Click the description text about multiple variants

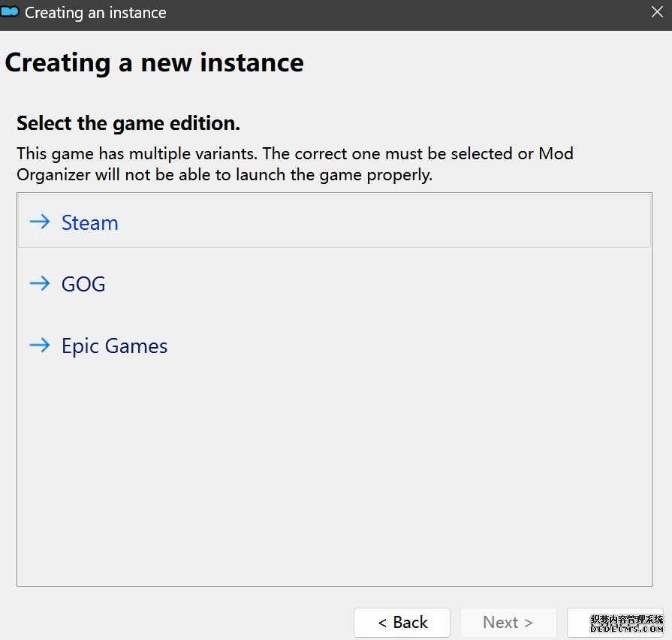[294, 165]
